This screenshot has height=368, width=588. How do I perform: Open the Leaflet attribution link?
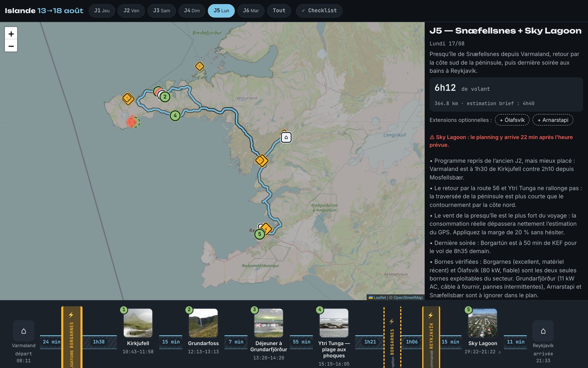pos(377,297)
